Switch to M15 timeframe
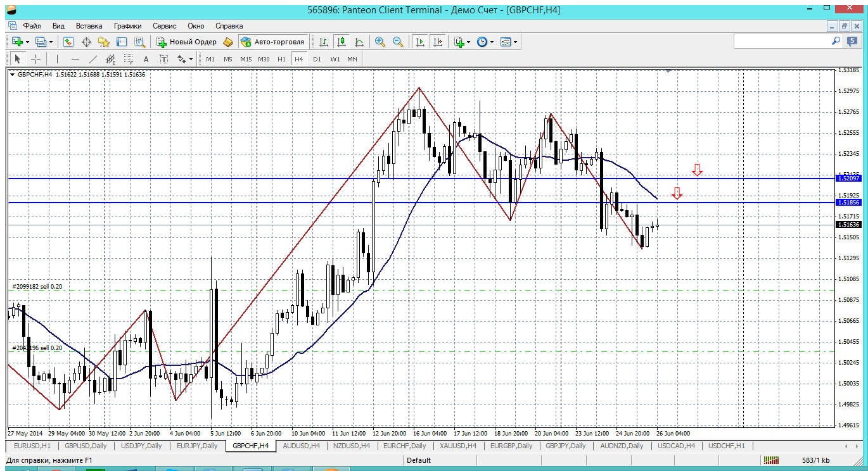This screenshot has height=471, width=868. coord(246,59)
